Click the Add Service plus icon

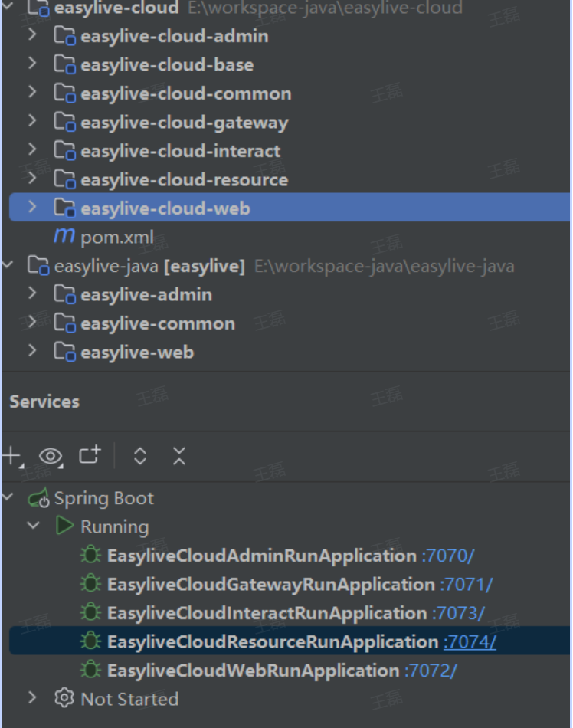point(11,456)
